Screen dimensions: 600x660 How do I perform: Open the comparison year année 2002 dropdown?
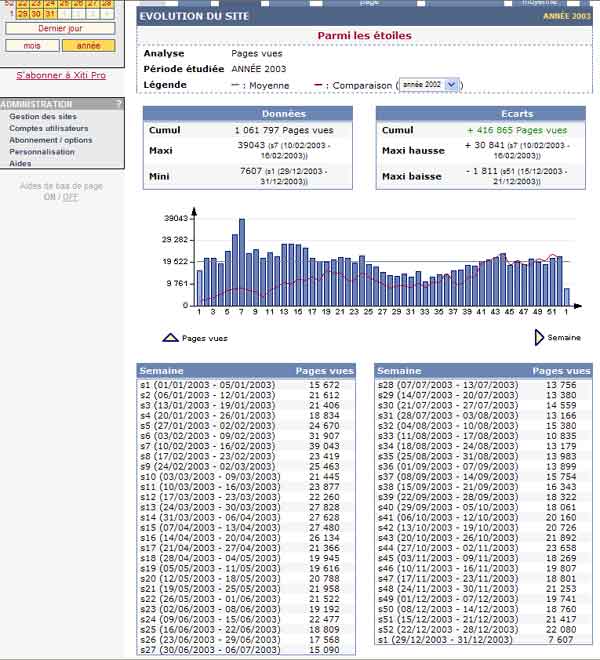pos(429,85)
